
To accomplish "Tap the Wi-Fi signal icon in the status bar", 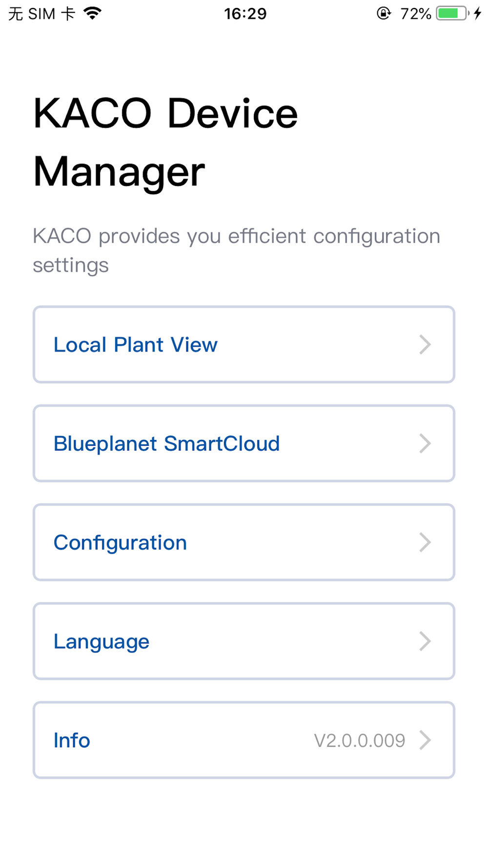I will 93,13.
